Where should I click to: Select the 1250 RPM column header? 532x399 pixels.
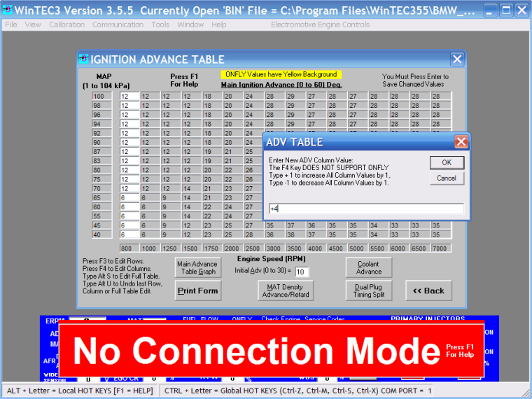coord(171,248)
